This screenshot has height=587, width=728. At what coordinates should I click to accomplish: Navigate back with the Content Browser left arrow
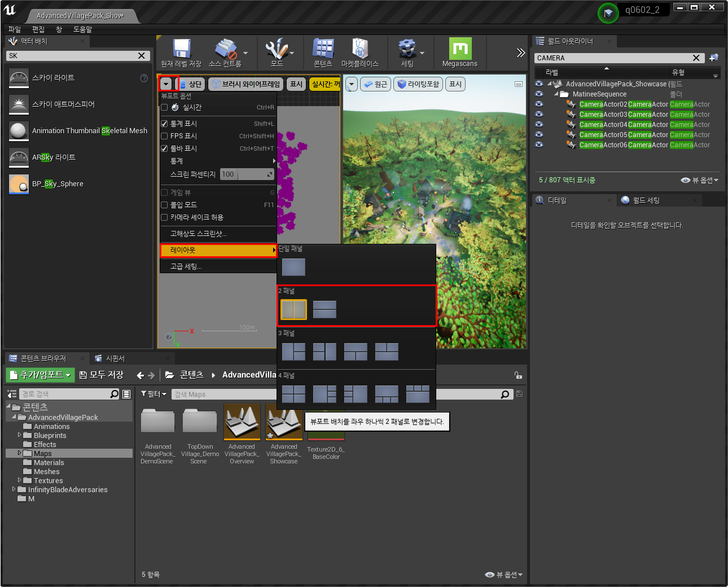coord(141,375)
